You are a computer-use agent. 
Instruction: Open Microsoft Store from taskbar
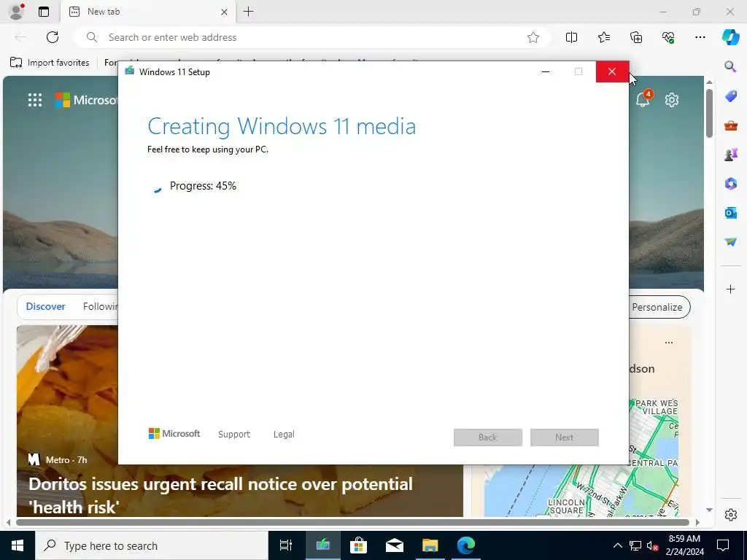pos(358,545)
